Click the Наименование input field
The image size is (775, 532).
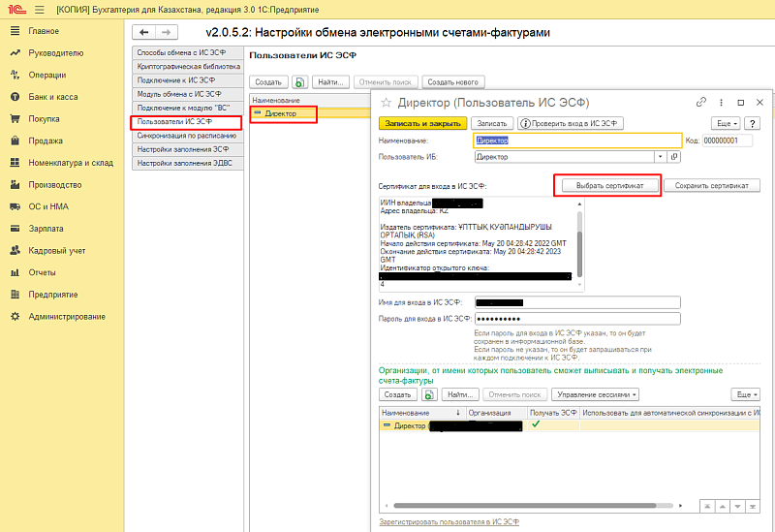coord(577,140)
